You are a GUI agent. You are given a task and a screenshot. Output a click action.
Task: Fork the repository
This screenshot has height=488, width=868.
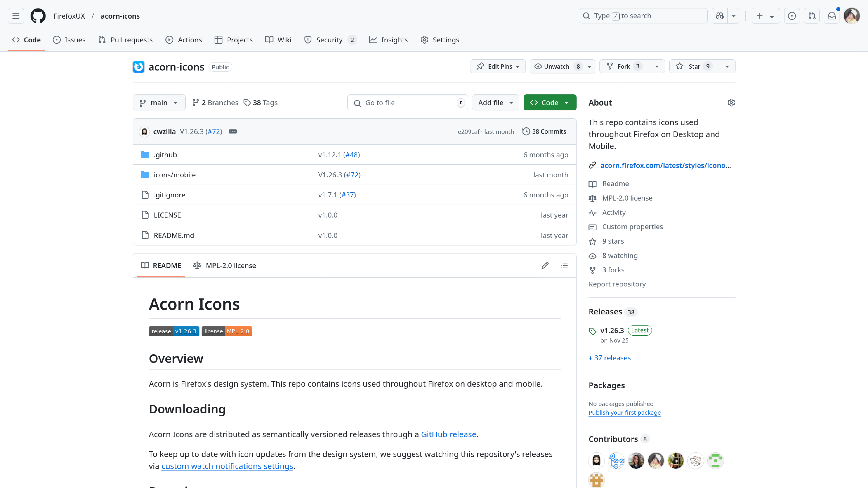[624, 66]
